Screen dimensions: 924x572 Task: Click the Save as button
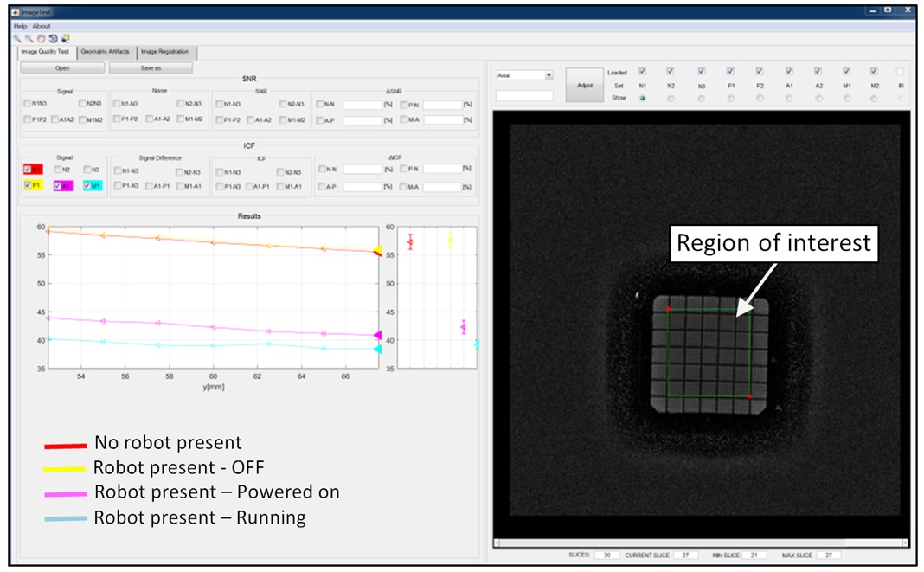click(x=151, y=67)
